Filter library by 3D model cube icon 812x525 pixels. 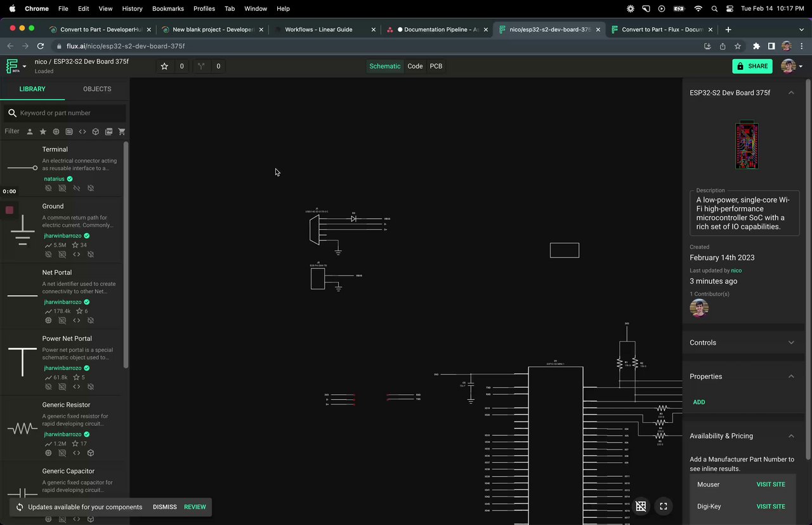point(95,131)
